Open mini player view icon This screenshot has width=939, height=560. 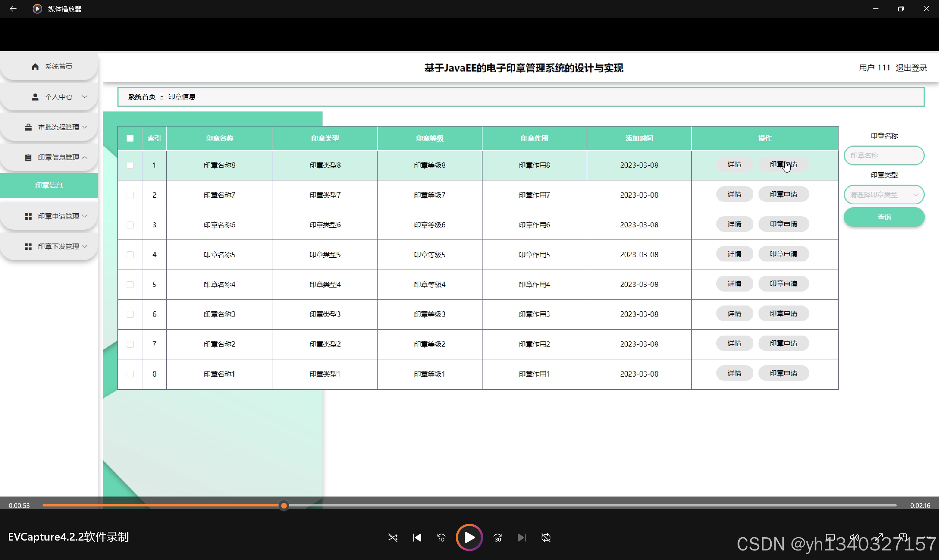pyautogui.click(x=903, y=537)
